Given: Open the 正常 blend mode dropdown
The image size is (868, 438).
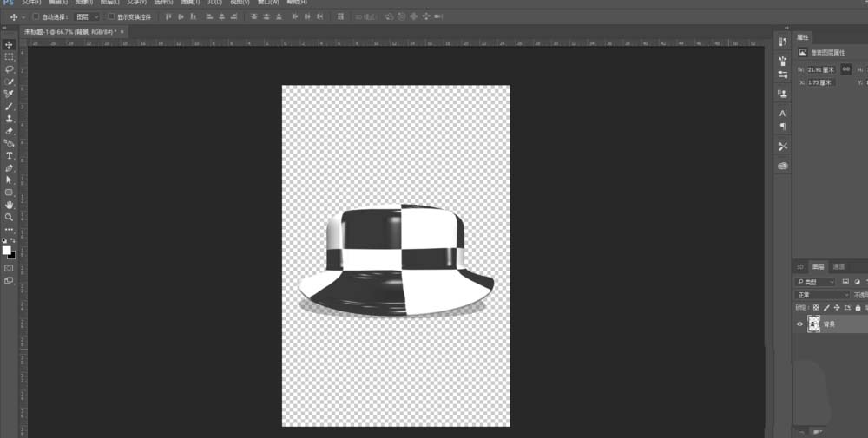Looking at the screenshot, I should (x=823, y=295).
